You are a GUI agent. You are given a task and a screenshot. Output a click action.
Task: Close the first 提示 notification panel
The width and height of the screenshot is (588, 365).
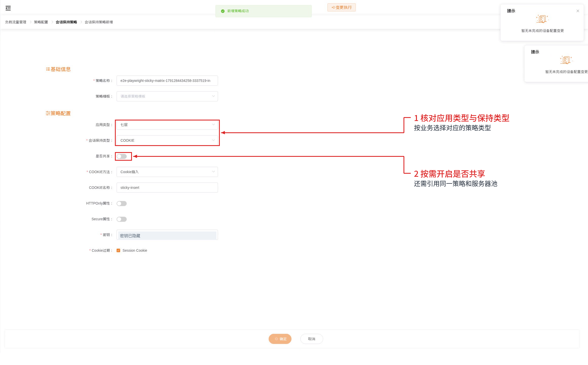coord(578,11)
